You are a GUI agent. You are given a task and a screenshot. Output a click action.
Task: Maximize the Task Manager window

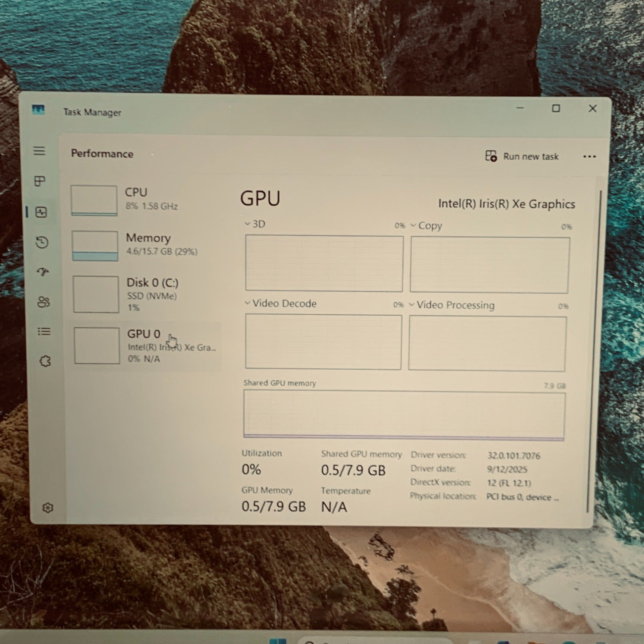[x=556, y=108]
